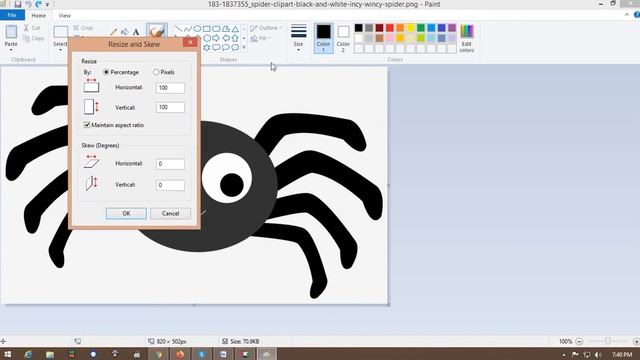Click the Paste clipboard icon
This screenshot has width=640, height=360.
(x=11, y=32)
